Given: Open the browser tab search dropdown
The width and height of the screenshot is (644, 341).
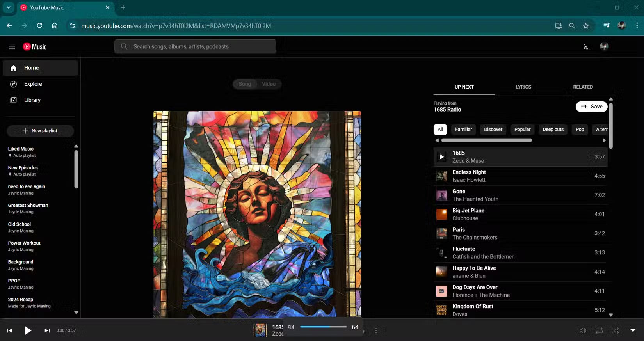Looking at the screenshot, I should (x=8, y=7).
